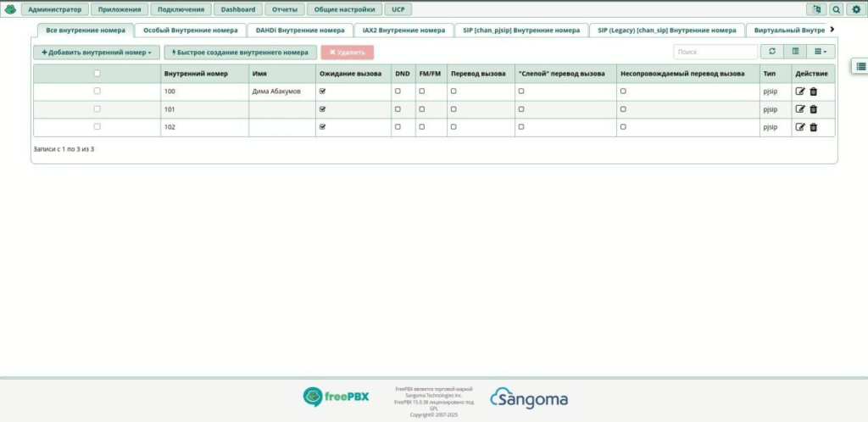868x422 pixels.
Task: Open the Приложения menu
Action: pyautogui.click(x=120, y=9)
